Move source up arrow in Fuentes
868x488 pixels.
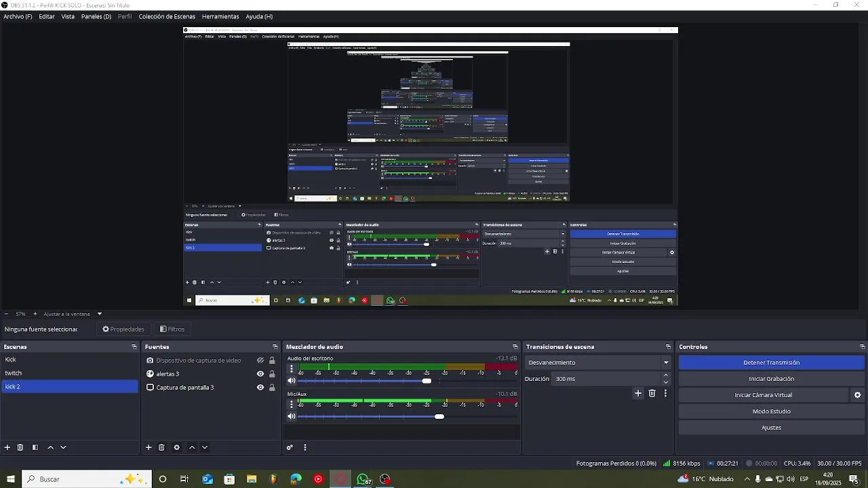pyautogui.click(x=192, y=447)
